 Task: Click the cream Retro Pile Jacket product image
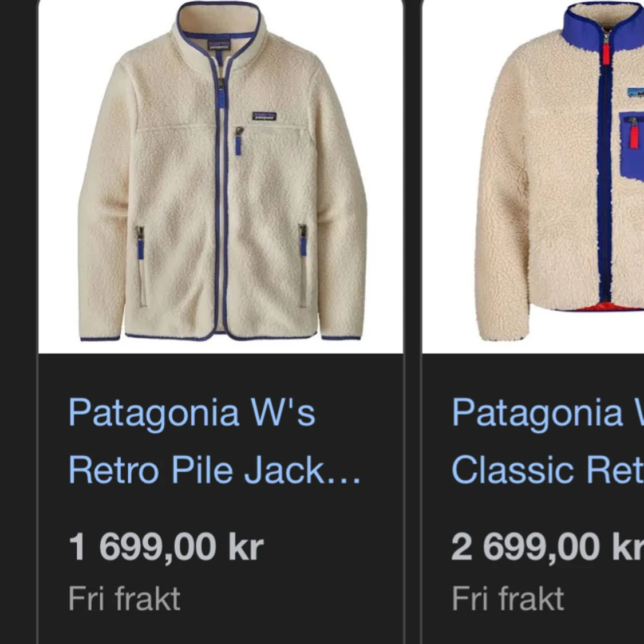tap(220, 177)
